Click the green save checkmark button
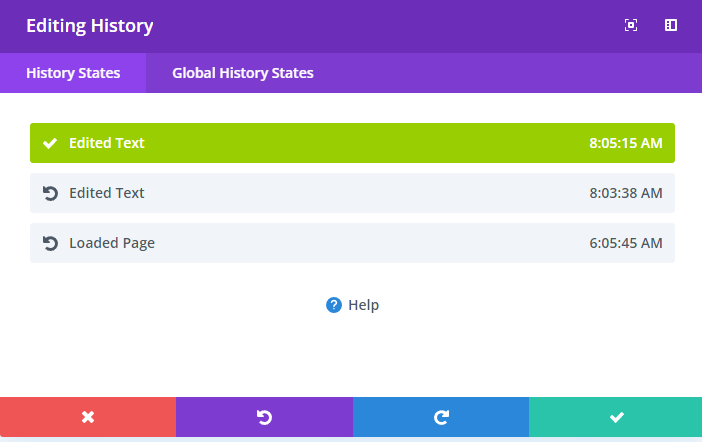Viewport: 702px width, 442px height. [x=616, y=417]
